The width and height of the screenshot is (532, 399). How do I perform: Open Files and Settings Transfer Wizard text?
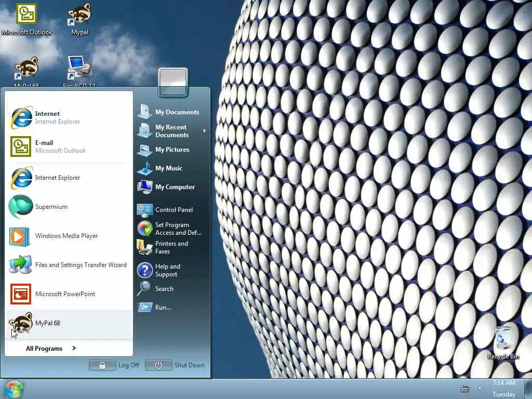point(81,264)
